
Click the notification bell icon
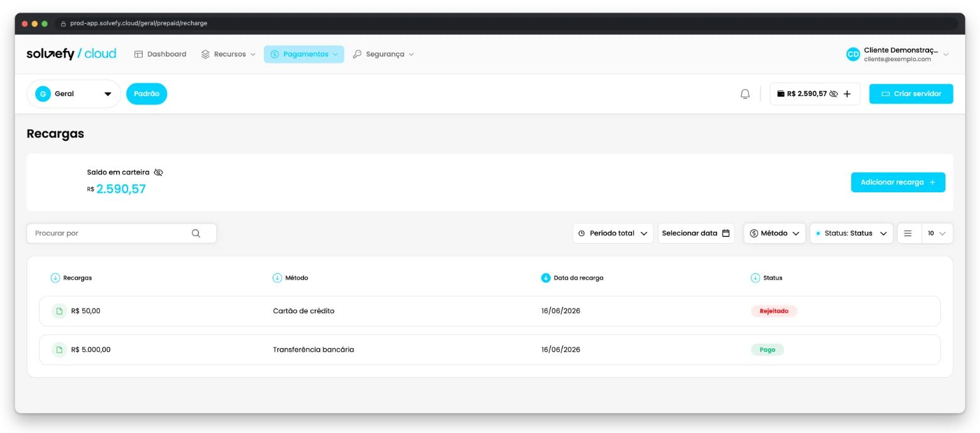(745, 94)
